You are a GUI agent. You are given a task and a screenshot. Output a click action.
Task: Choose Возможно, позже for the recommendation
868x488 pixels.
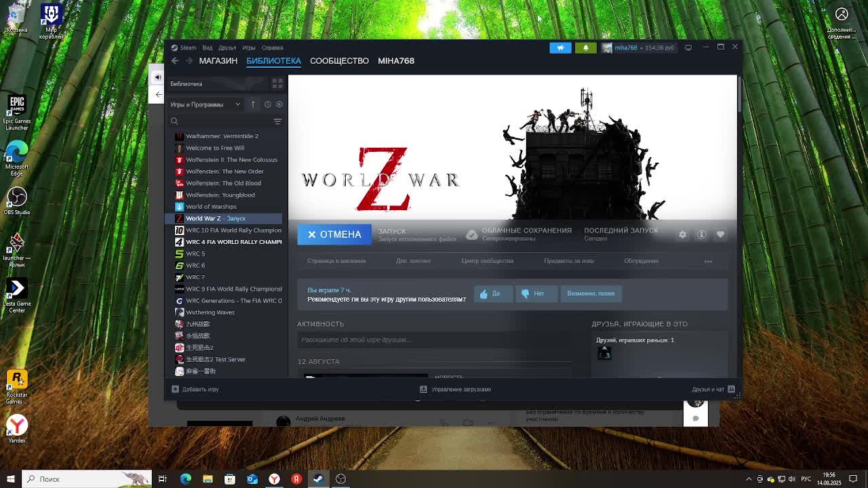pos(591,293)
